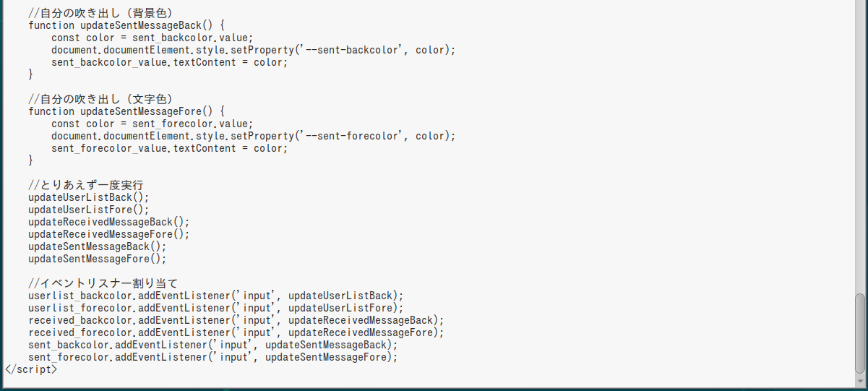Click the updateSentMessageFore(); call line
The width and height of the screenshot is (868, 391).
click(x=98, y=259)
